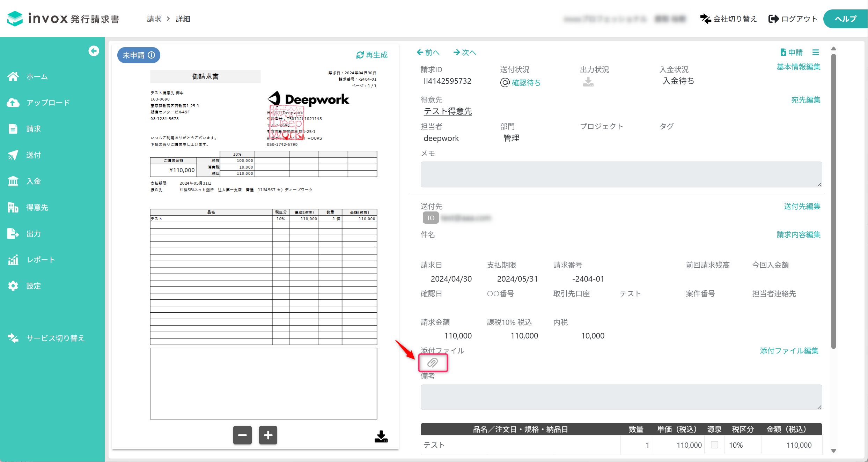Click 申請 at the top right
The height and width of the screenshot is (462, 868).
pos(792,52)
